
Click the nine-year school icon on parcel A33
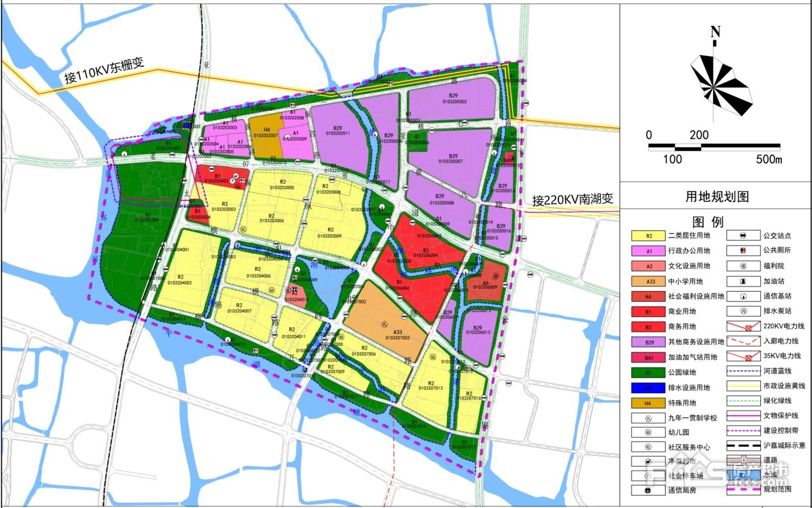(384, 323)
